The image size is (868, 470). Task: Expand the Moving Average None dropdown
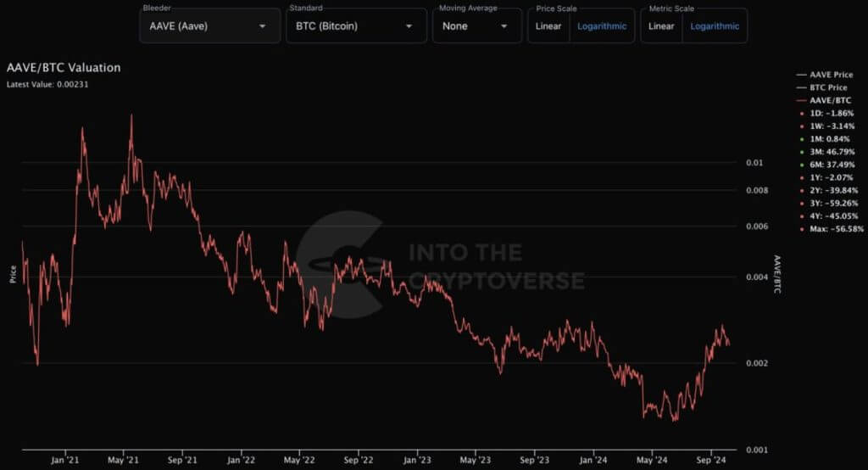[x=476, y=26]
